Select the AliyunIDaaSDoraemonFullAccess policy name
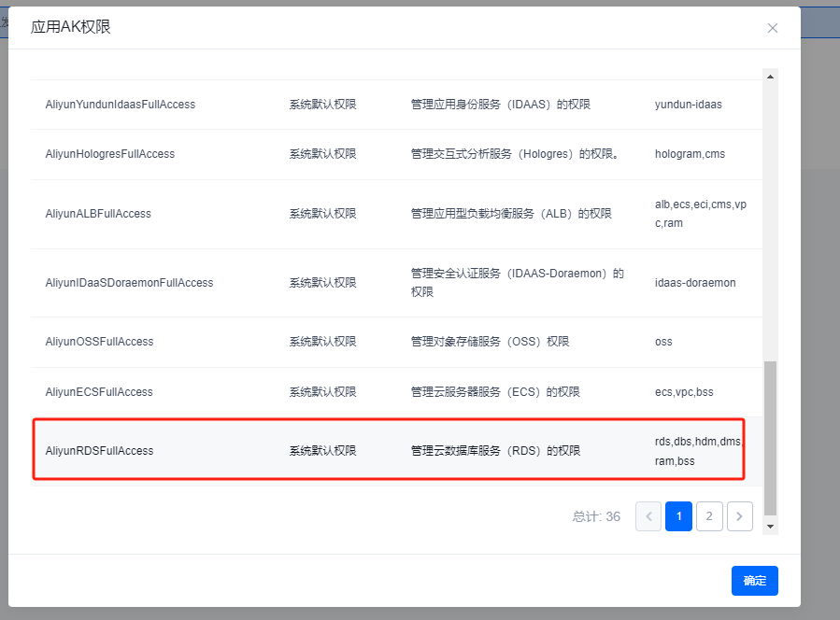 [129, 283]
